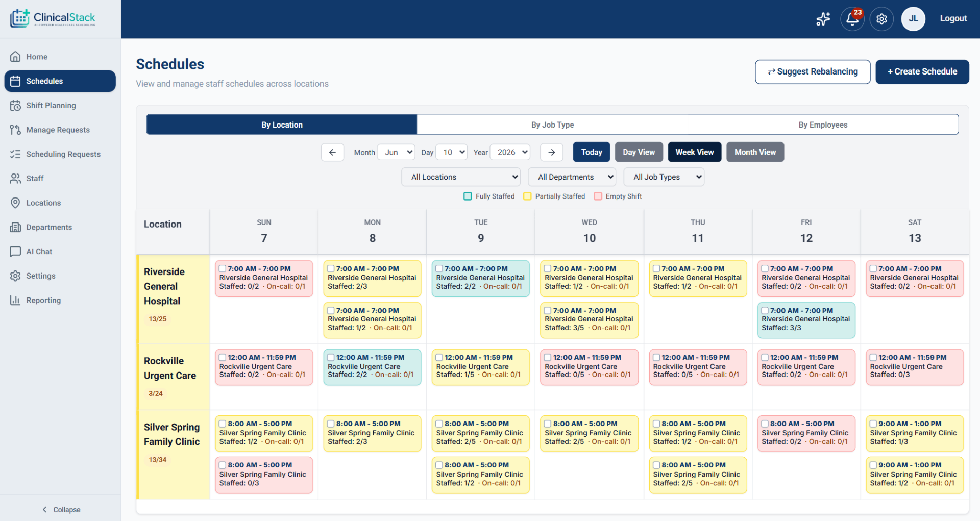Click the Shift Planning icon in sidebar
The width and height of the screenshot is (980, 521).
point(15,106)
